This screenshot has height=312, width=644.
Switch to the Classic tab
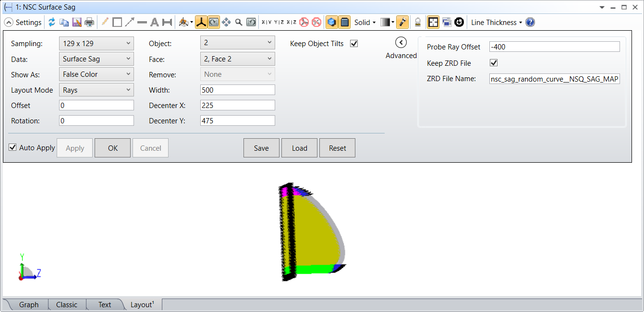[67, 305]
